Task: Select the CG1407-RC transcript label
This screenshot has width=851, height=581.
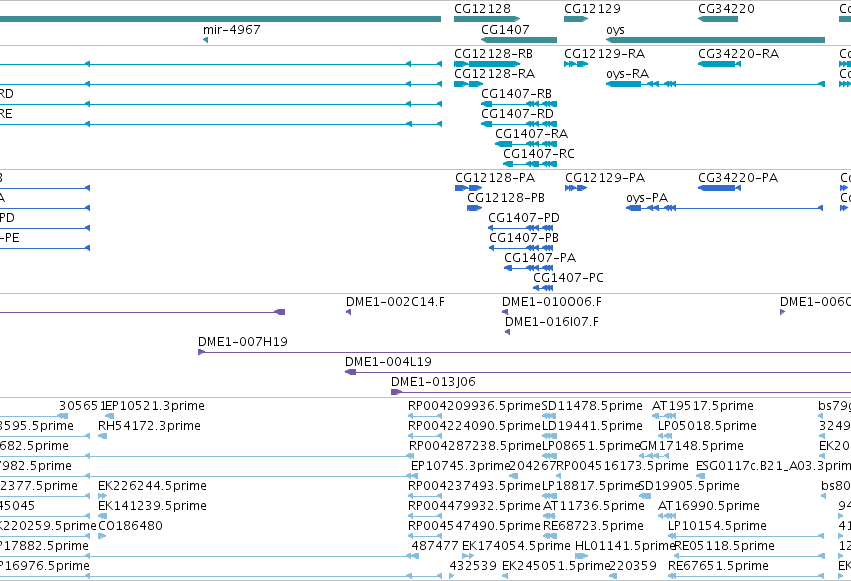Action: click(539, 154)
